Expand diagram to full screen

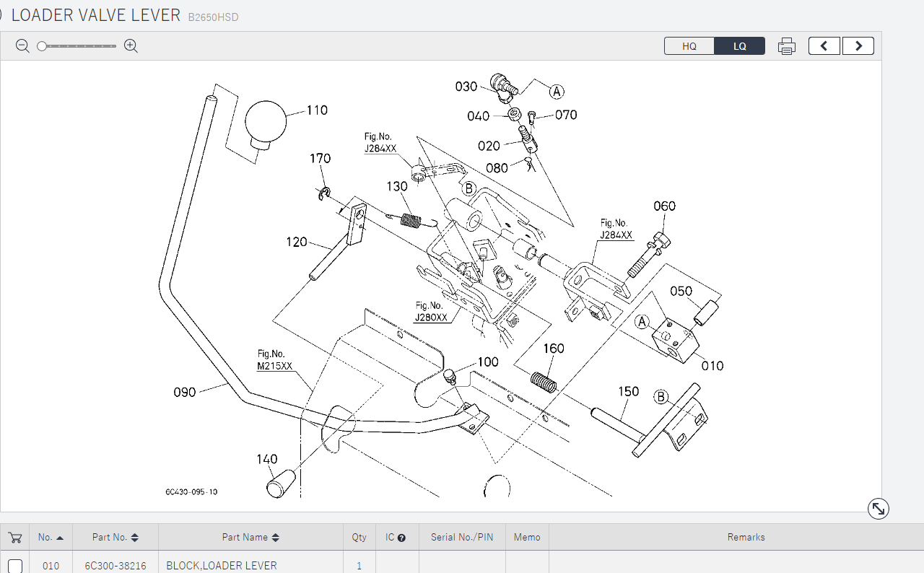pyautogui.click(x=878, y=509)
